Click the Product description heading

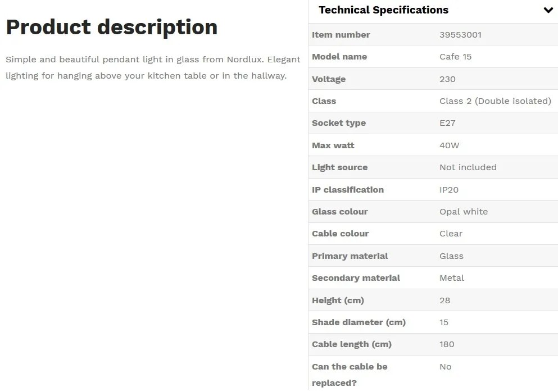(x=112, y=27)
